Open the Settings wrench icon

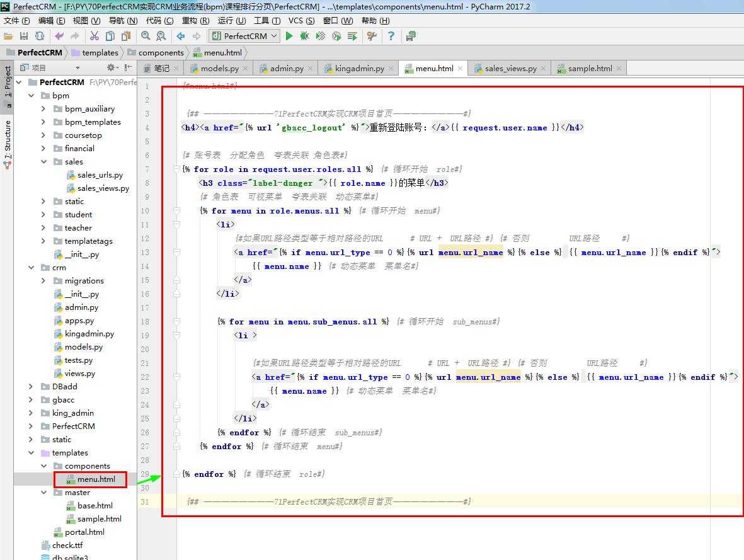[372, 36]
